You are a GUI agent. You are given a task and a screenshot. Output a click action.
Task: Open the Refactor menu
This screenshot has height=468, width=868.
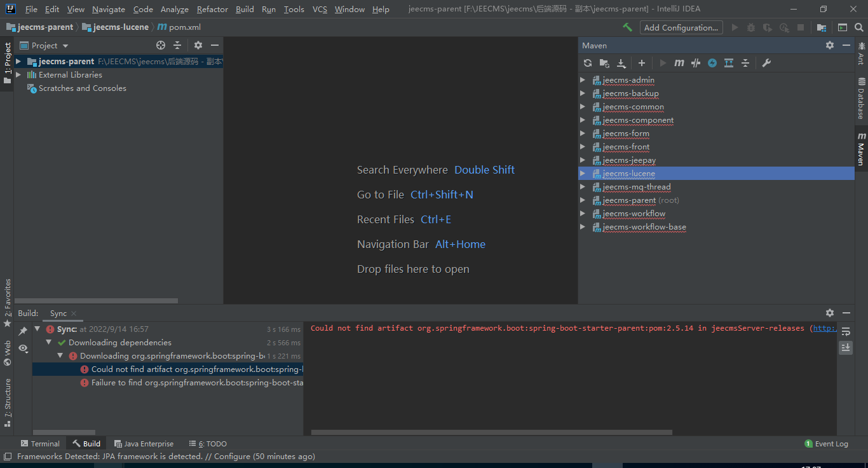point(212,10)
